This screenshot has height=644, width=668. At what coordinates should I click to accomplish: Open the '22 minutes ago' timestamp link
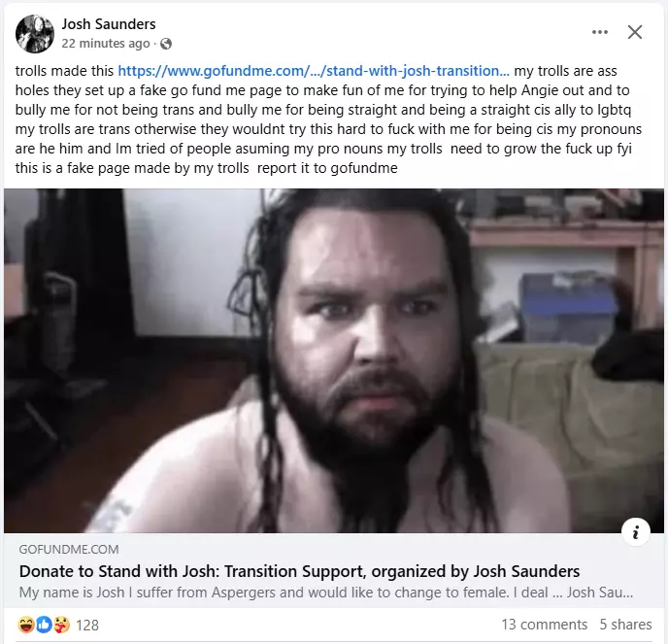click(106, 44)
